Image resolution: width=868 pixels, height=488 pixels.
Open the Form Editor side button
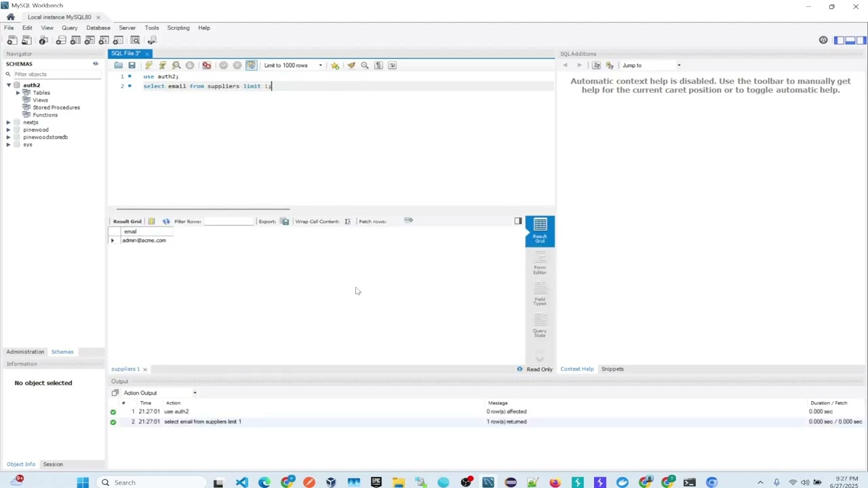[540, 263]
